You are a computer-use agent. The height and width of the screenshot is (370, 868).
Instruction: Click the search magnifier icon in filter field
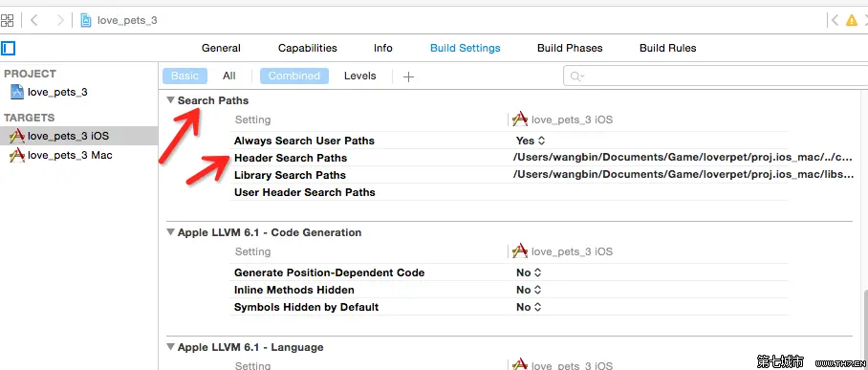tap(576, 76)
